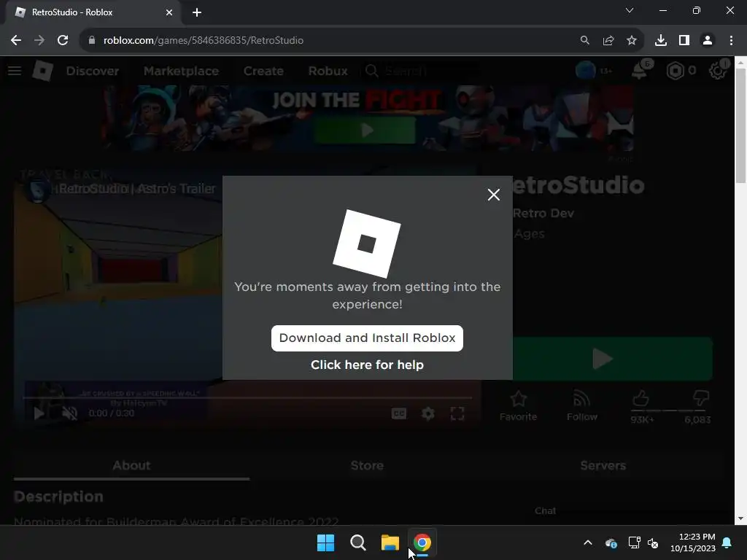Open the OneDrive tray icon
Screen dimensions: 747x560
pos(611,542)
